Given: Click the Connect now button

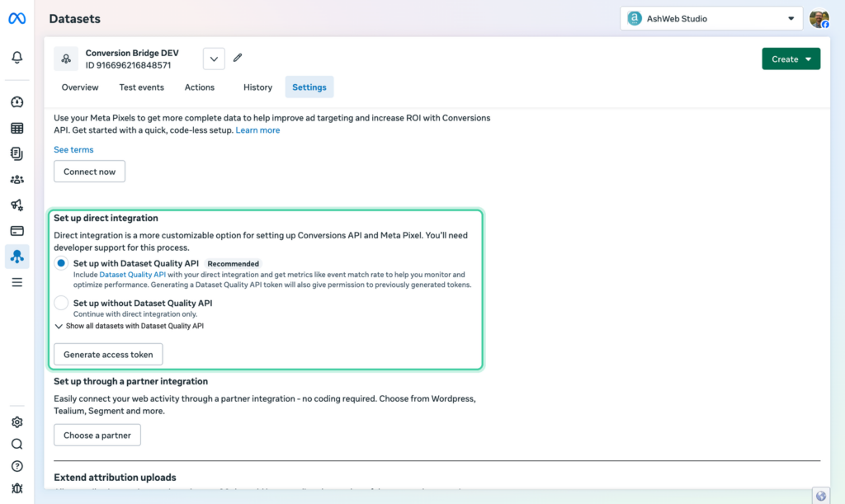Looking at the screenshot, I should pos(89,172).
